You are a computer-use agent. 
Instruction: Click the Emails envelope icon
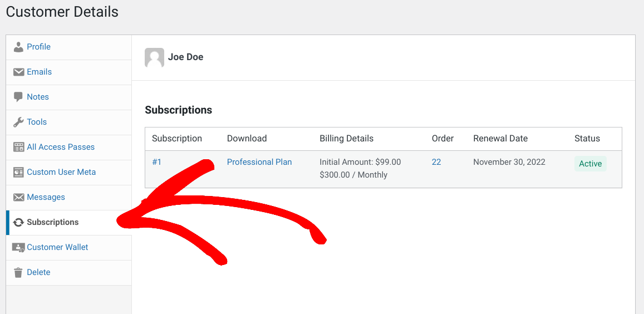(x=18, y=72)
